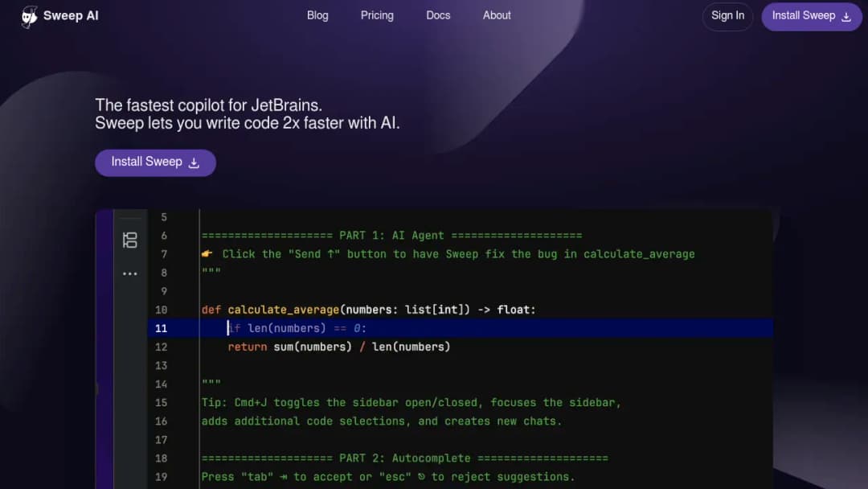868x489 pixels.
Task: Click the Sign In button
Action: pyautogui.click(x=727, y=16)
